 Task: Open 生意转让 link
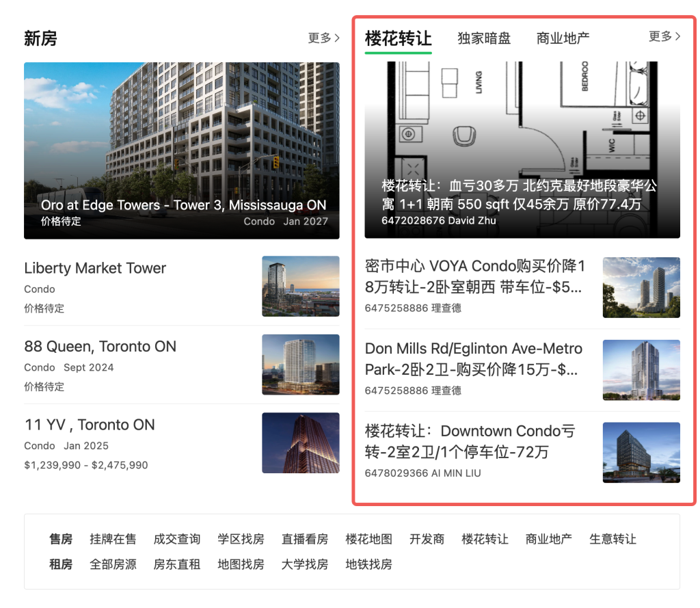[x=612, y=539]
